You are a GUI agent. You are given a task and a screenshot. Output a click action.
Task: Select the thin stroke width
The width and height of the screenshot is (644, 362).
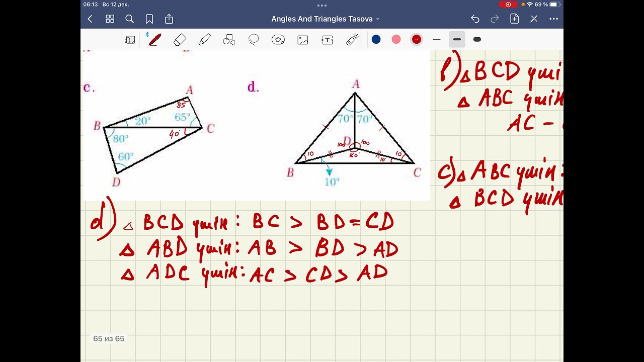[x=437, y=39]
